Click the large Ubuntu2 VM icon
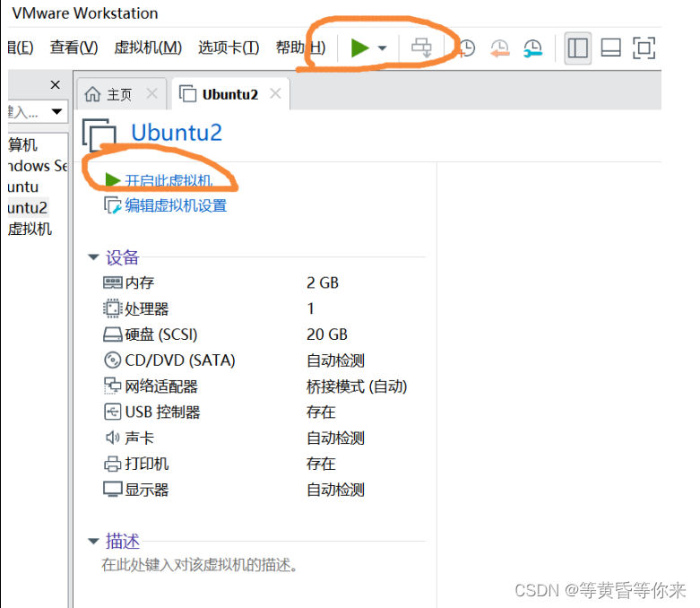This screenshot has width=700, height=608. pos(99,134)
